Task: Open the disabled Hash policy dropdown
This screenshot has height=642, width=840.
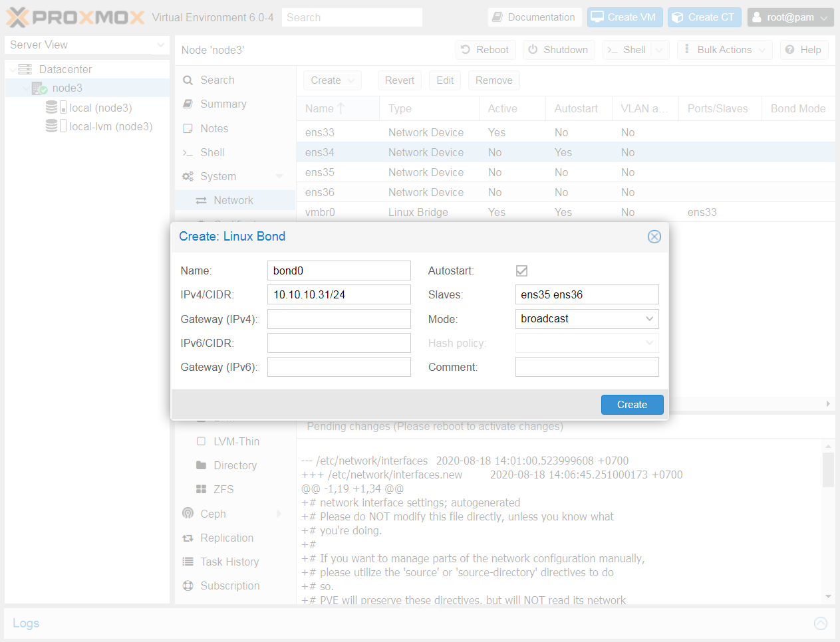Action: point(650,343)
